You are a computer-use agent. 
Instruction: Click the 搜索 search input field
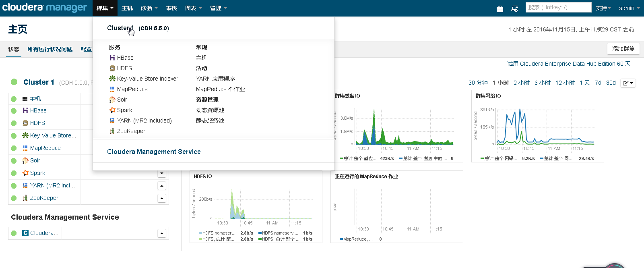(x=558, y=7)
